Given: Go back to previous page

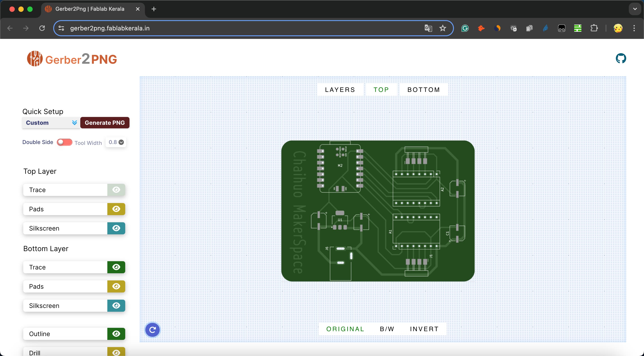Looking at the screenshot, I should point(10,28).
